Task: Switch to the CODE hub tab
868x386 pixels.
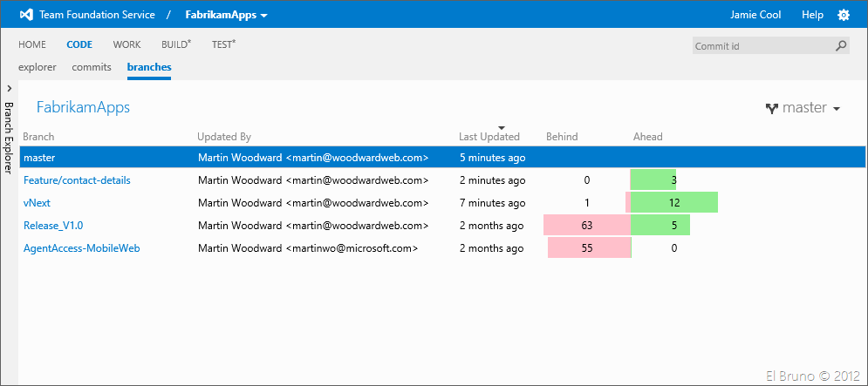Action: [x=79, y=44]
